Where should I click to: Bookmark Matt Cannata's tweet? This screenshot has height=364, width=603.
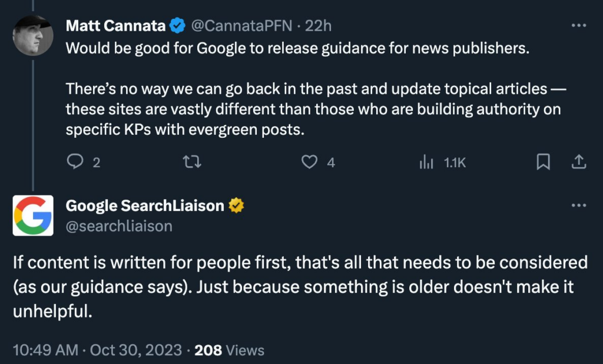pyautogui.click(x=543, y=162)
